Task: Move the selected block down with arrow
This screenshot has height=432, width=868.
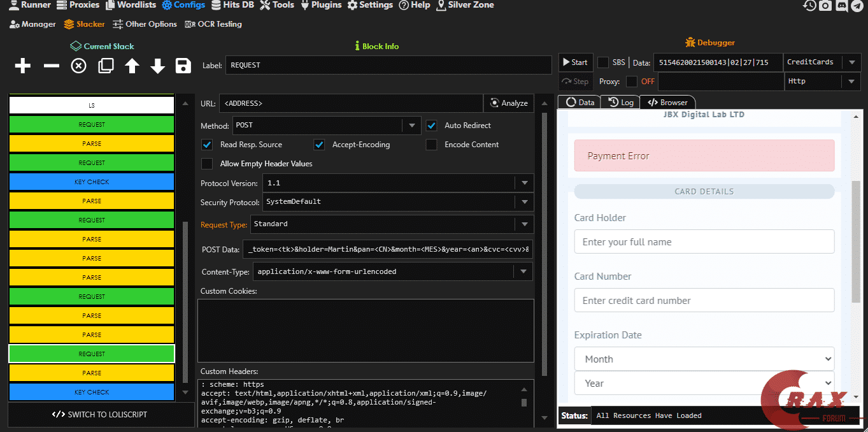Action: click(157, 66)
